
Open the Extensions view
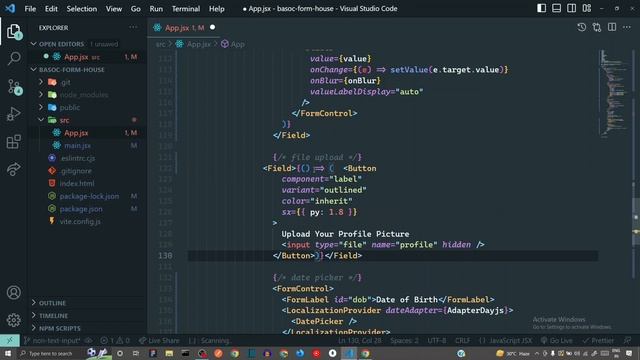(x=13, y=142)
